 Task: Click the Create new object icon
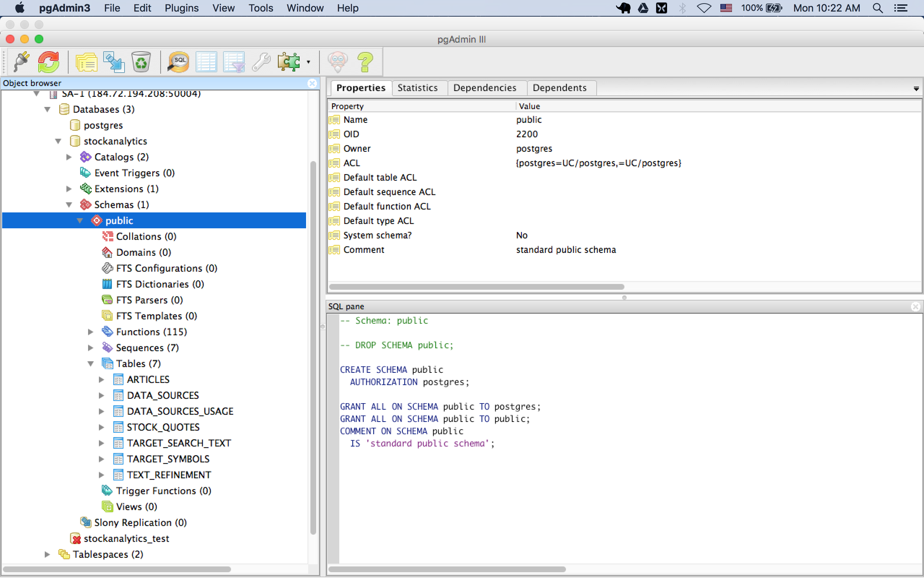click(x=114, y=61)
